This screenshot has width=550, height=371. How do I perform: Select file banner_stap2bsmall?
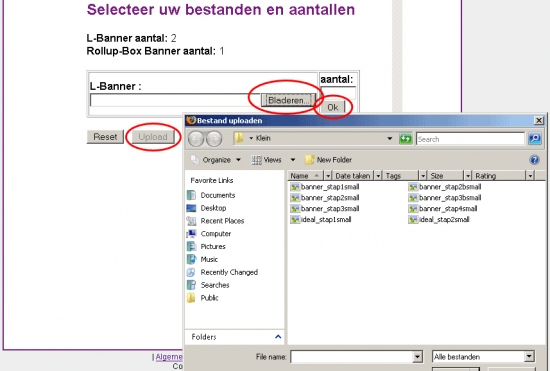click(445, 187)
